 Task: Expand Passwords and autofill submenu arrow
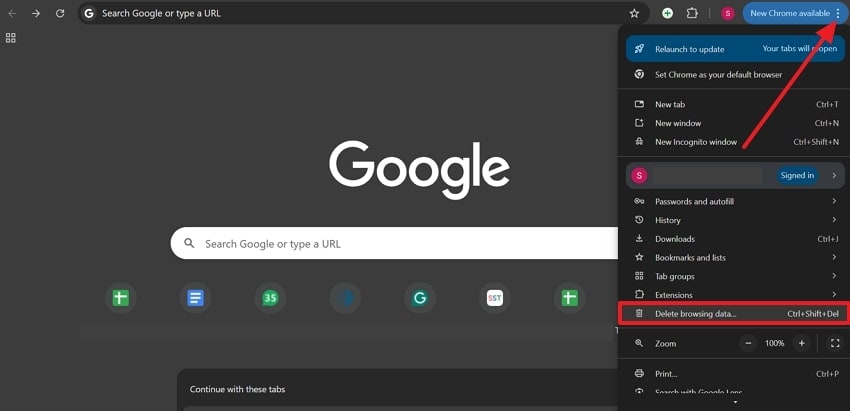(834, 201)
